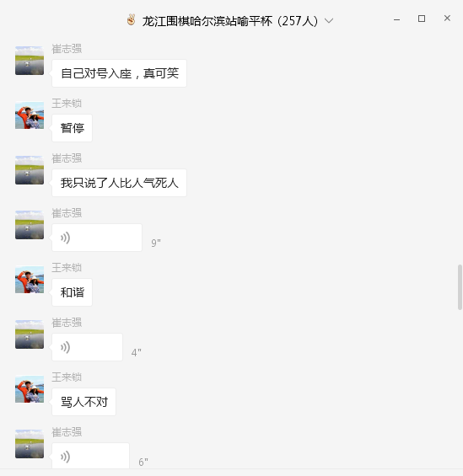Click 崔志强's avatar next to 我只说了人比人气死人
The image size is (463, 476).
(30, 170)
